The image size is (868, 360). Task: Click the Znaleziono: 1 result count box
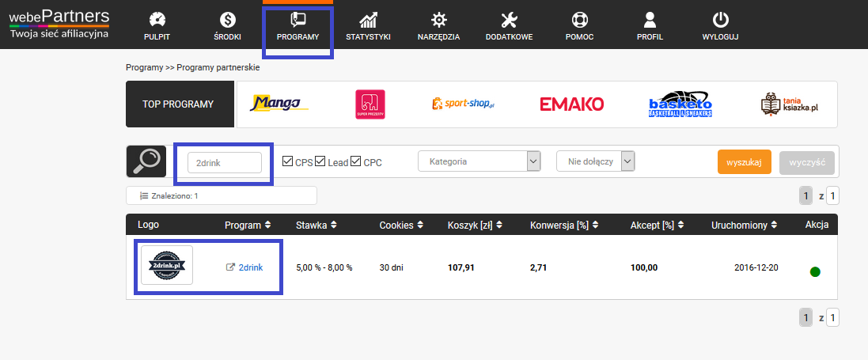pyautogui.click(x=222, y=195)
